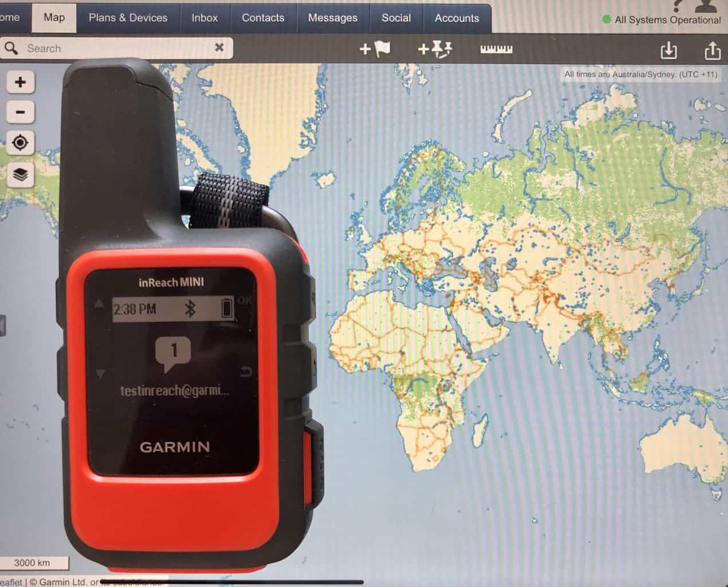Click the import download icon
Viewport: 728px width, 587px height.
(668, 50)
